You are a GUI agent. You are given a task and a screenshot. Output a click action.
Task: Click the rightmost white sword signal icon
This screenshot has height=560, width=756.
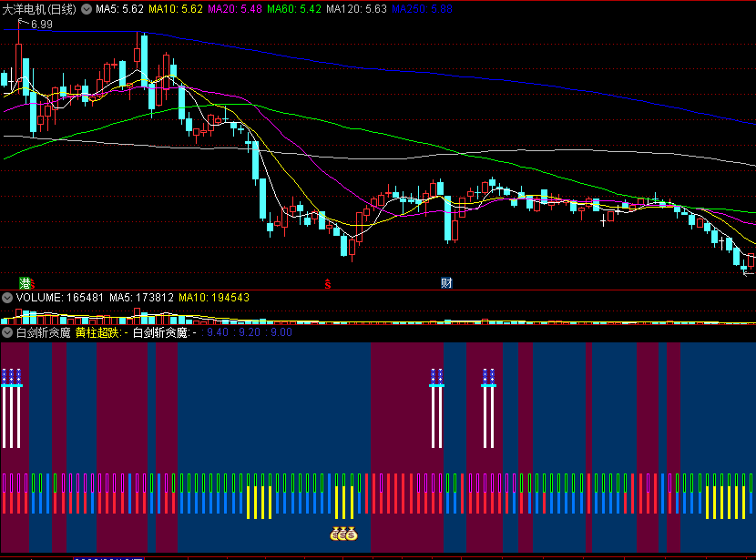[488, 410]
